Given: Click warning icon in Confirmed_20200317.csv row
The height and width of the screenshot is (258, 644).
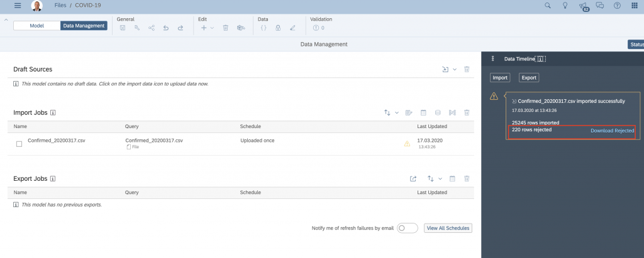Looking at the screenshot, I should click(407, 144).
